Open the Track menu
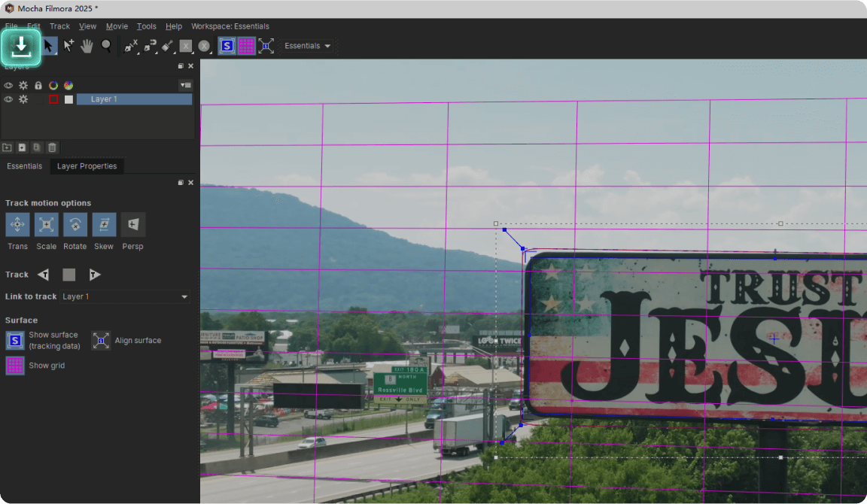The width and height of the screenshot is (867, 504). [x=59, y=26]
